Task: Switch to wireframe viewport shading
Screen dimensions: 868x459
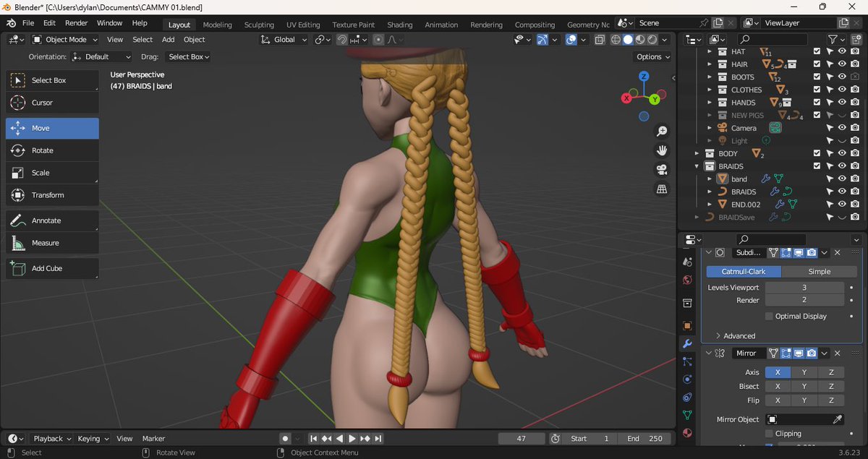Action: [x=616, y=40]
